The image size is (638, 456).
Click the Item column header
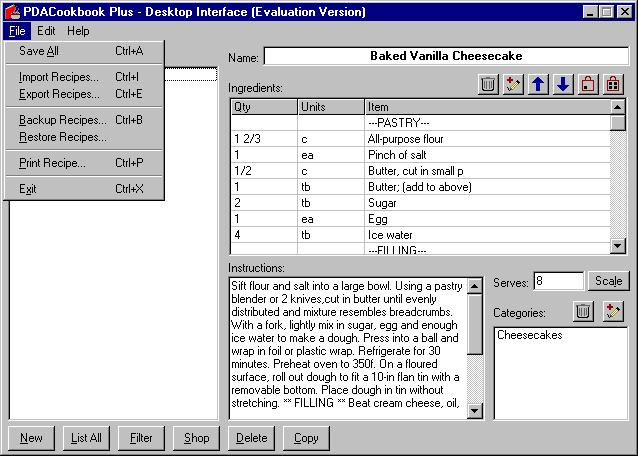(488, 107)
